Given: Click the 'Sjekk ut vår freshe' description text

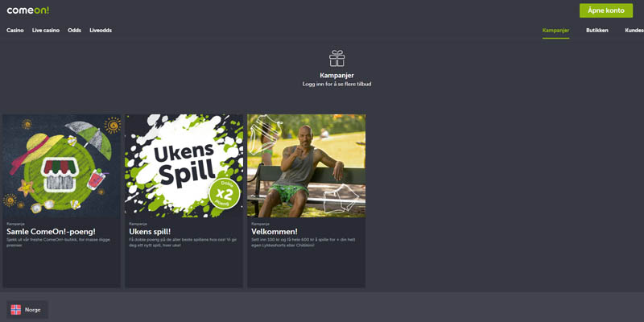Looking at the screenshot, I should (x=58, y=242).
